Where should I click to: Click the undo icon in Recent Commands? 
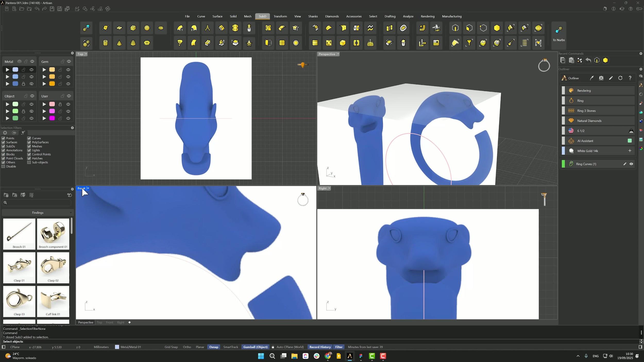point(588,60)
